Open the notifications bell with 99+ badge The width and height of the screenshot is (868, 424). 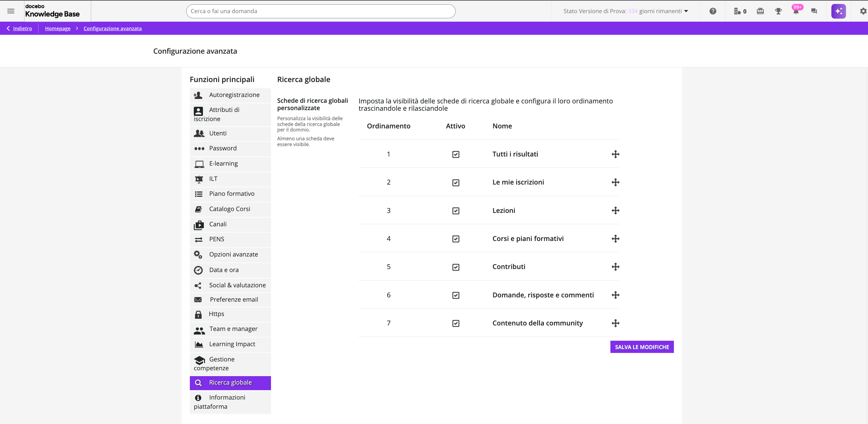(796, 11)
